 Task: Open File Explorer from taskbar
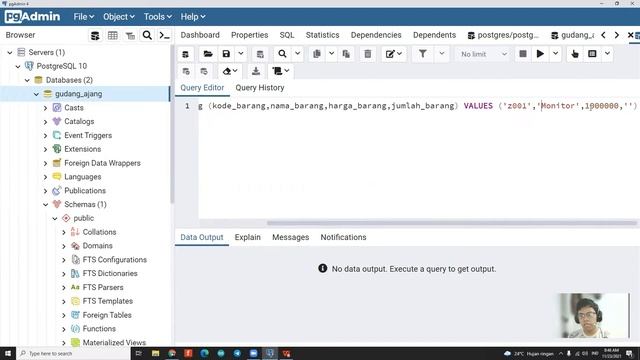[156, 353]
